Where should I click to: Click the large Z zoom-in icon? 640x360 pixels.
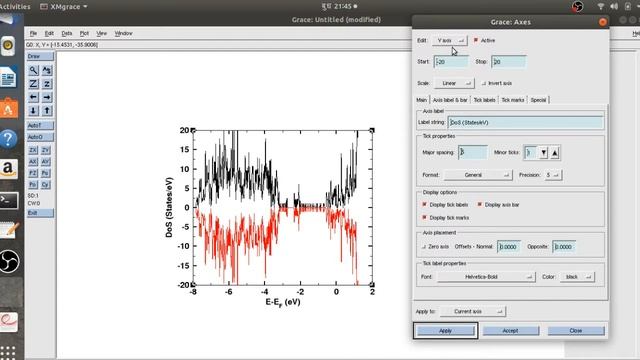coord(33,84)
